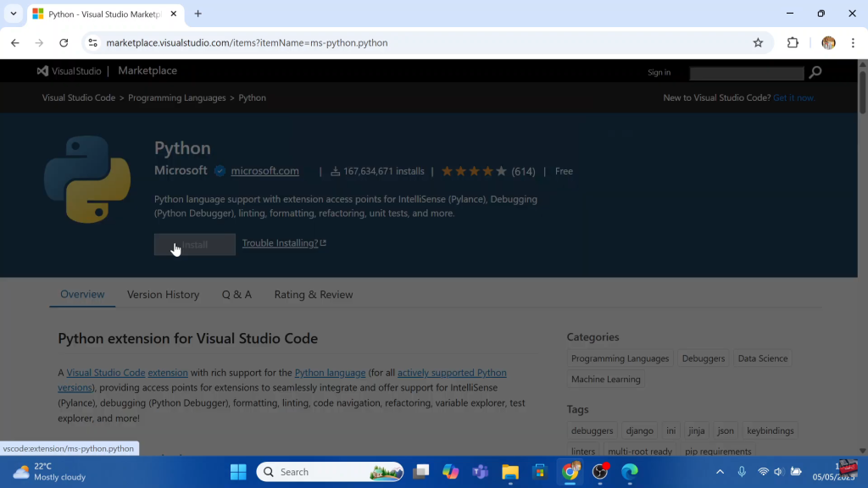This screenshot has height=488, width=868.
Task: Select Programming Languages category
Action: click(620, 358)
